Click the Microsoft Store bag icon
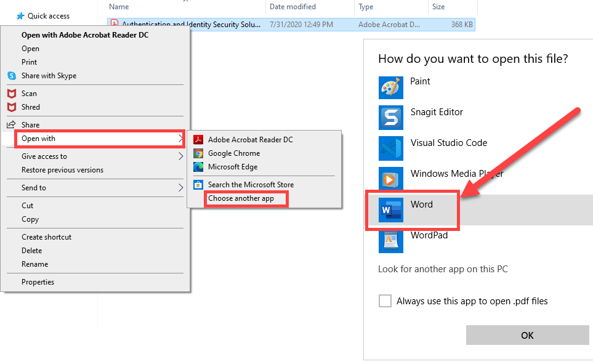Screen dimensions: 593x364 (x=198, y=185)
